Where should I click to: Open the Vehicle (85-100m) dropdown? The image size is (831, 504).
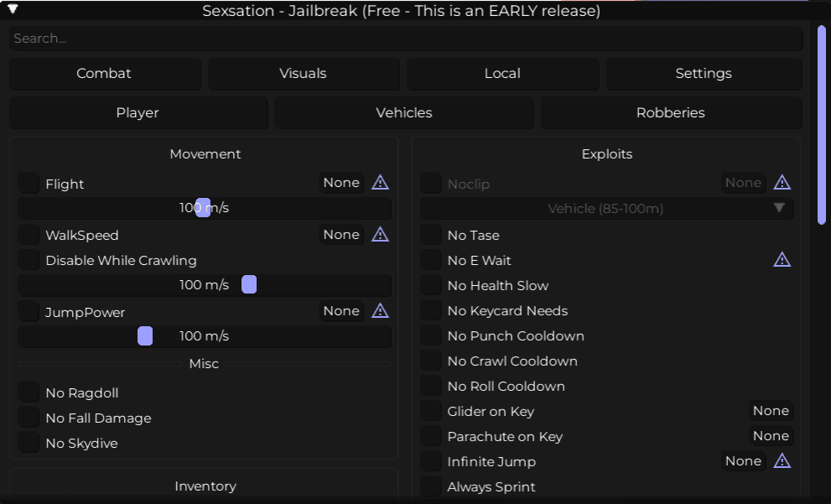(607, 208)
